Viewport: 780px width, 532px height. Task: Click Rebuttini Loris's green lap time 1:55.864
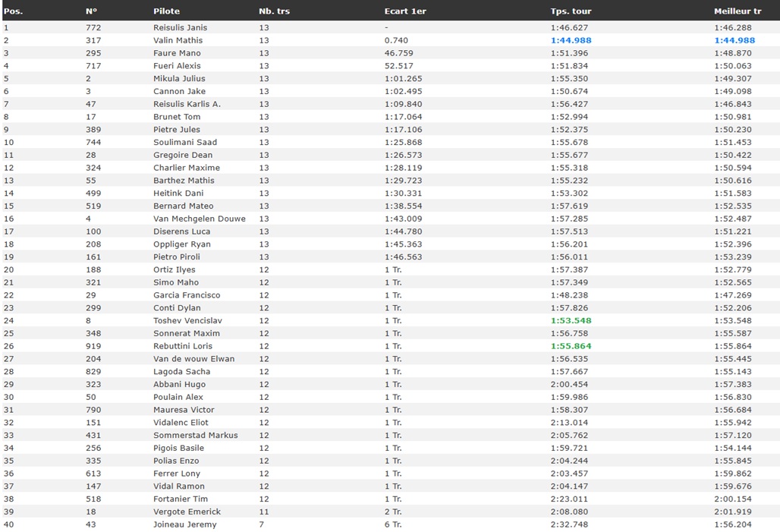tap(571, 346)
